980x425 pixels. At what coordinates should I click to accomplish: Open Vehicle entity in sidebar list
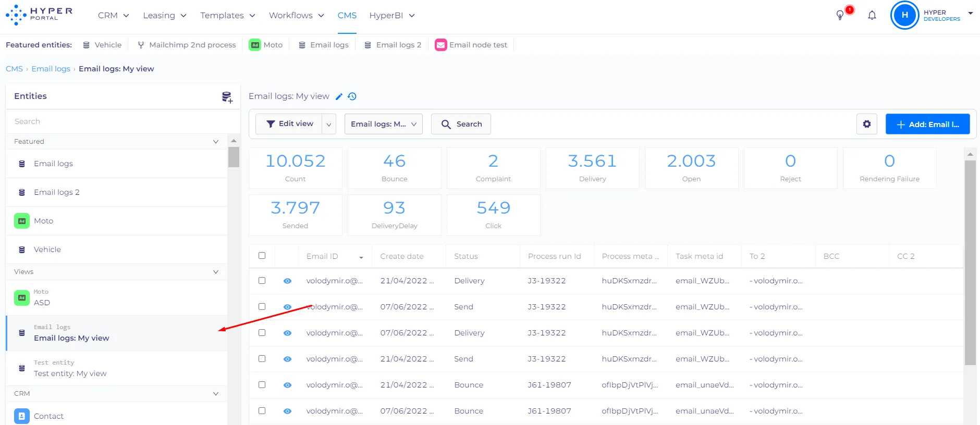click(116, 249)
